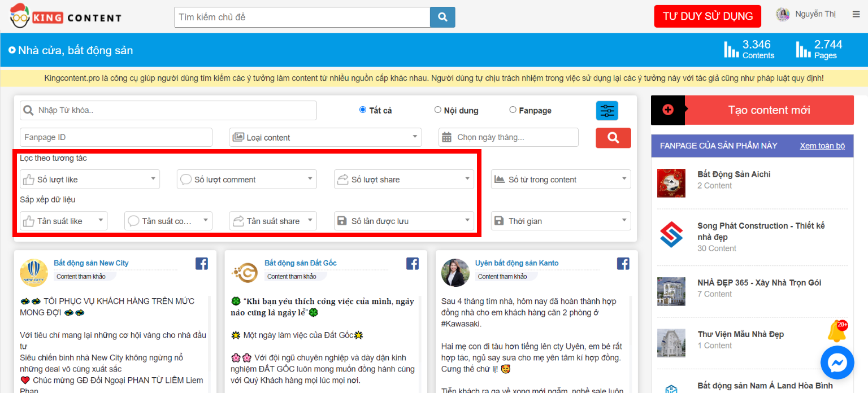Click Facebook icon on Bất động sản New City card

pyautogui.click(x=202, y=263)
